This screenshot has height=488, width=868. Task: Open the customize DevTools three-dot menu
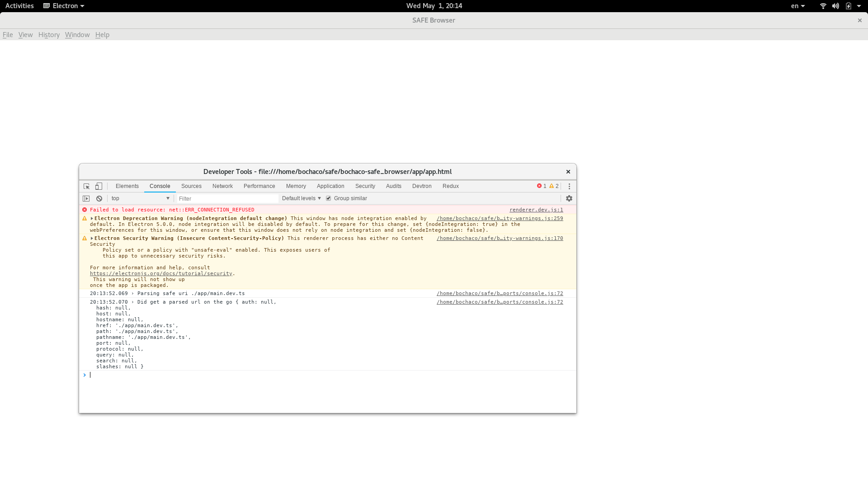pos(569,186)
